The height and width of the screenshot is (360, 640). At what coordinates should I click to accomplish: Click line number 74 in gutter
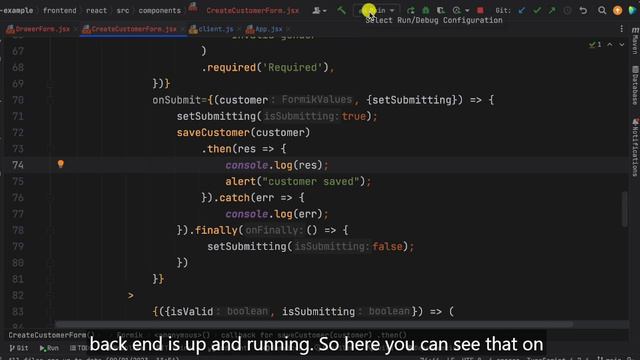click(x=18, y=165)
